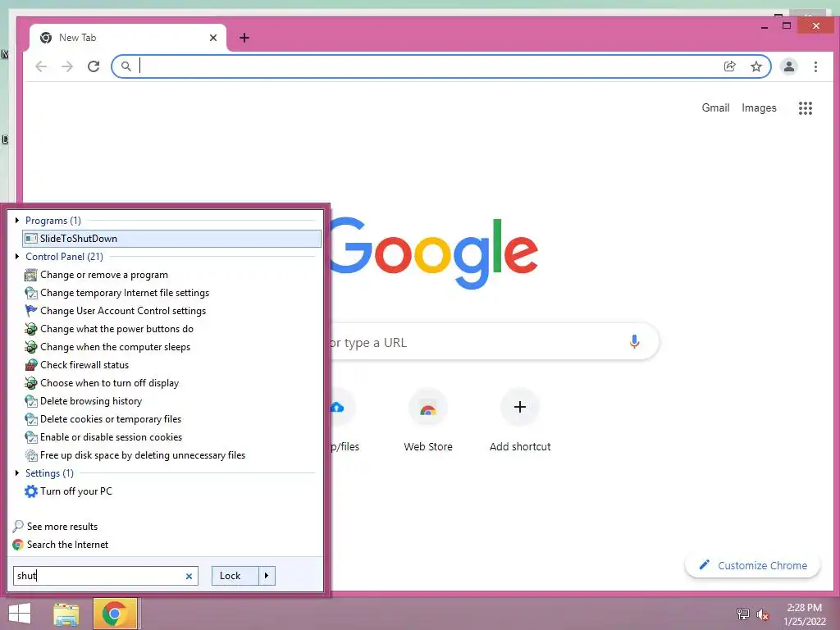
Task: Clear the start menu search text
Action: click(189, 577)
